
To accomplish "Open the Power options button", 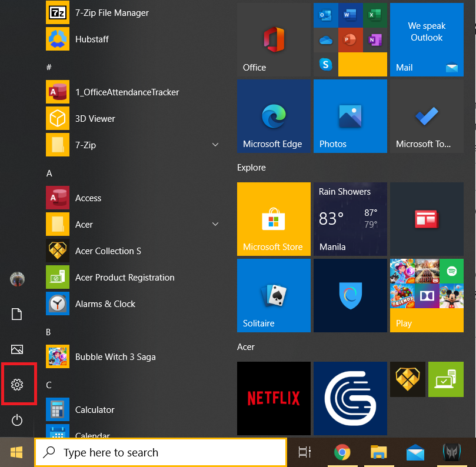I will point(17,420).
